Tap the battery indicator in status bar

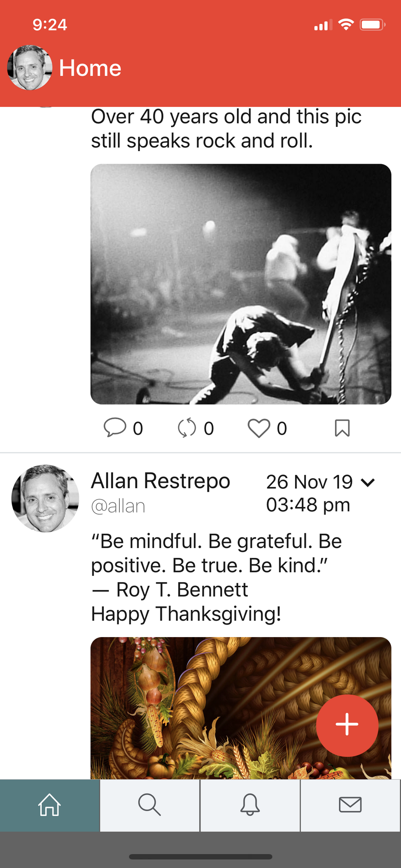click(x=372, y=25)
